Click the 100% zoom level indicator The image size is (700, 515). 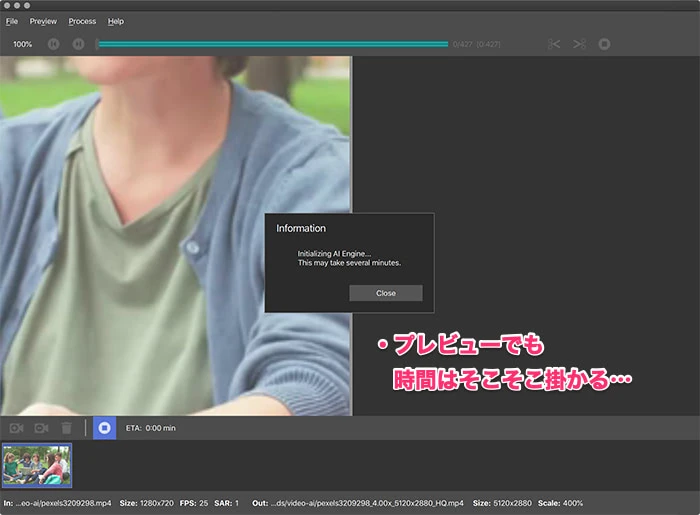click(x=22, y=44)
